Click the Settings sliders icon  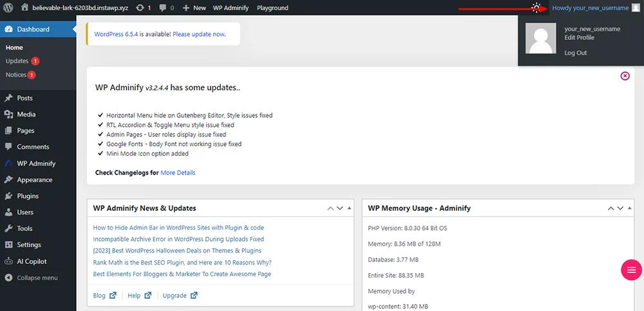8,245
